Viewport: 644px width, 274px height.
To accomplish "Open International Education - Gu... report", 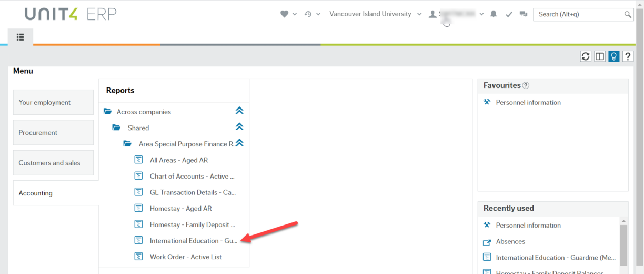I will (x=194, y=240).
